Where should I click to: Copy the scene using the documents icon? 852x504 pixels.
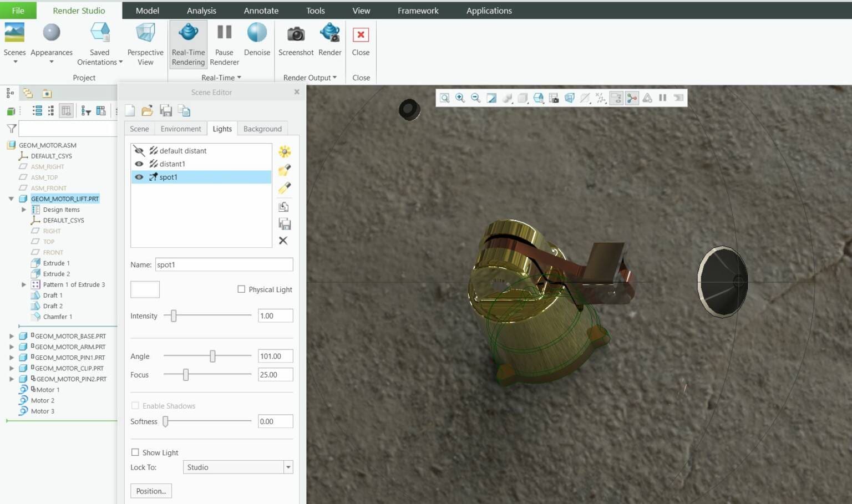(x=184, y=111)
